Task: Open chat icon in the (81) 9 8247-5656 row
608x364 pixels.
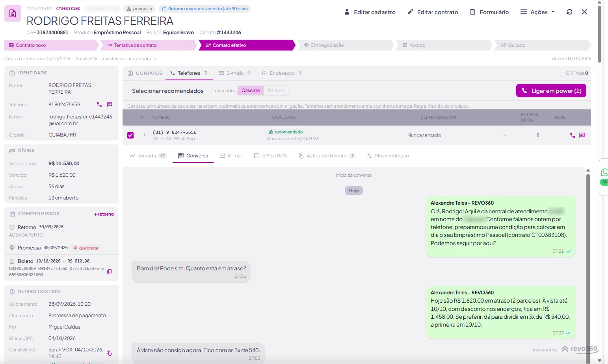Action: click(x=582, y=135)
